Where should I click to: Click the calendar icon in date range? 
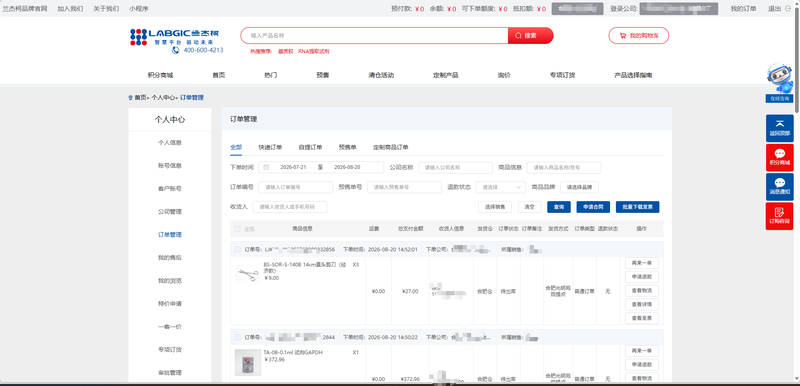pyautogui.click(x=266, y=167)
